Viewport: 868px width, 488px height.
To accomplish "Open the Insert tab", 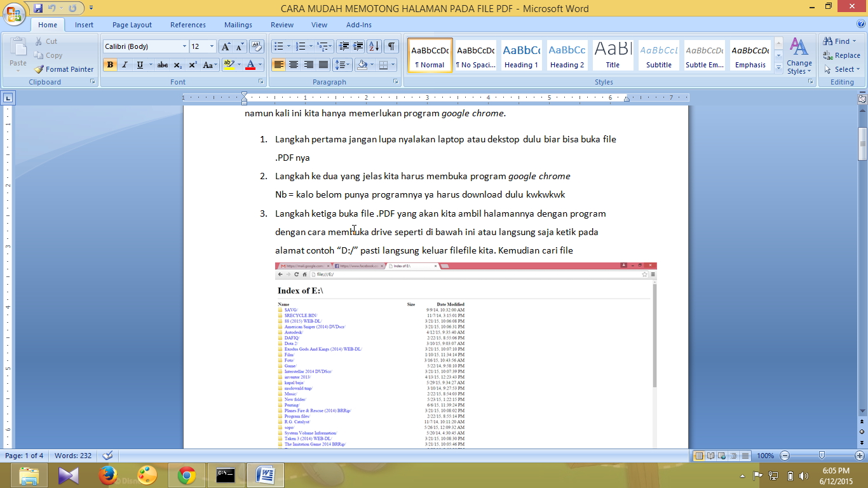I will pyautogui.click(x=84, y=25).
